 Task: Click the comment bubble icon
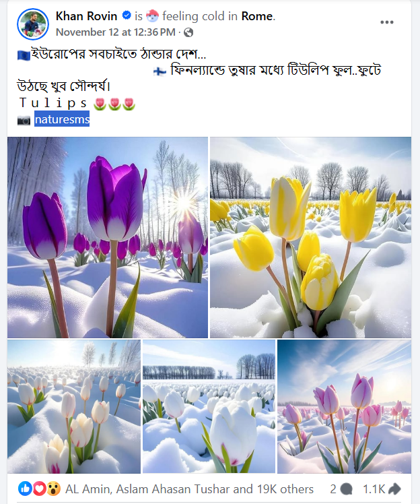(346, 489)
